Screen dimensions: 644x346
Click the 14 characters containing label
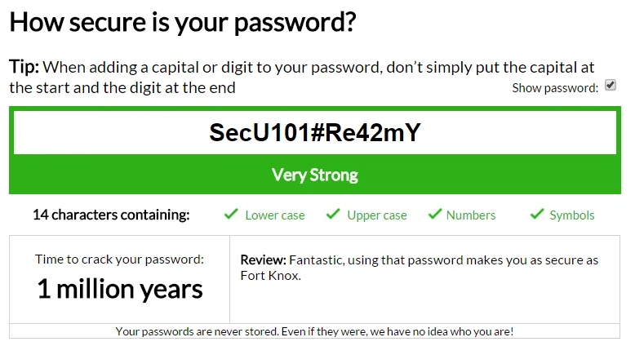click(111, 215)
